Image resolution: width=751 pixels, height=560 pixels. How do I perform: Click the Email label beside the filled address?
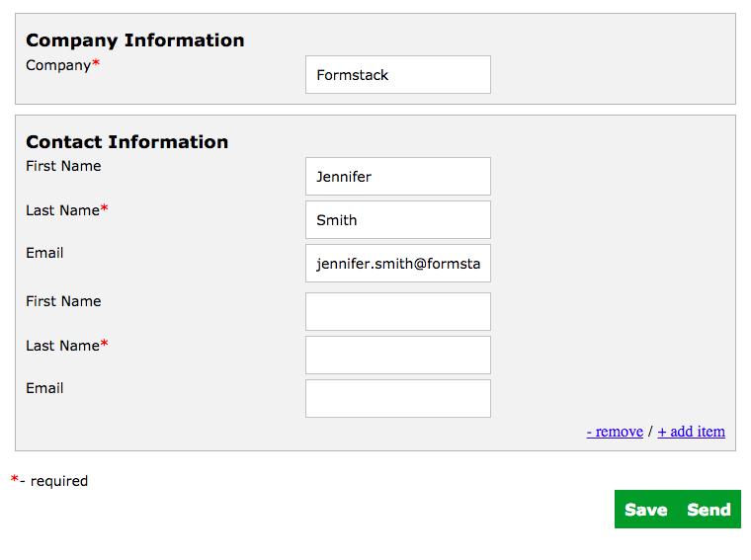44,253
